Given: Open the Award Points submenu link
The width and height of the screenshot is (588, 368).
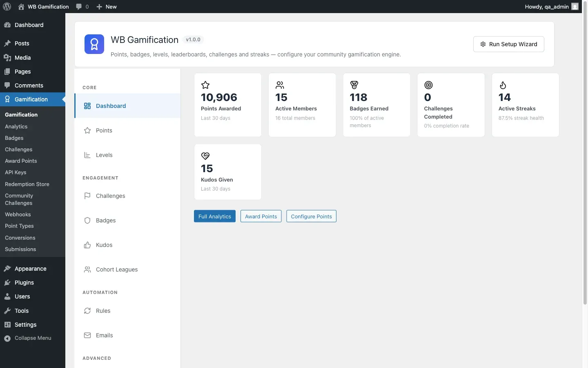Looking at the screenshot, I should click(21, 161).
